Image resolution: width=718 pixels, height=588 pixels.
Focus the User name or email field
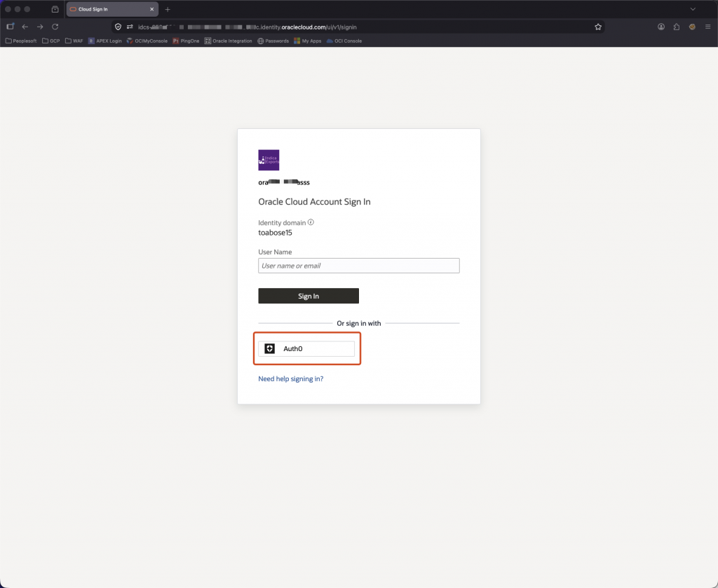coord(359,266)
